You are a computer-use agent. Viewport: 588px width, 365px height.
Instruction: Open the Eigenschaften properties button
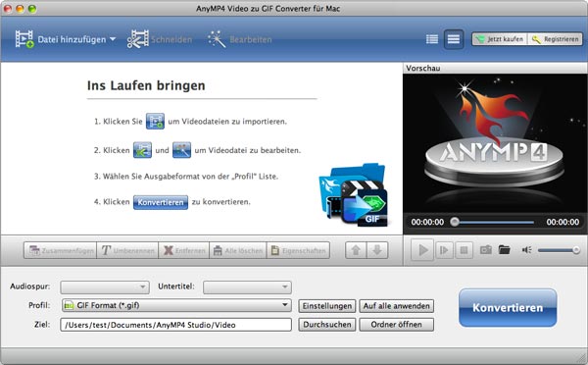point(298,250)
